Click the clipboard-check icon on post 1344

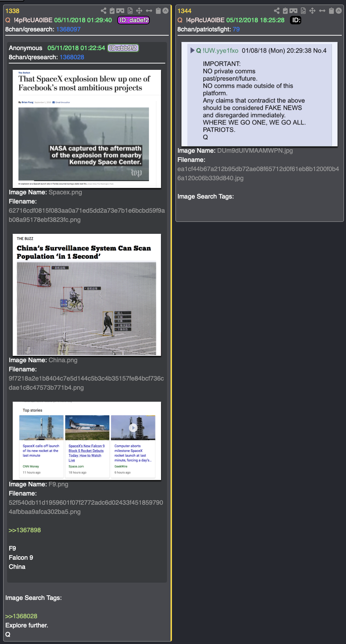285,11
